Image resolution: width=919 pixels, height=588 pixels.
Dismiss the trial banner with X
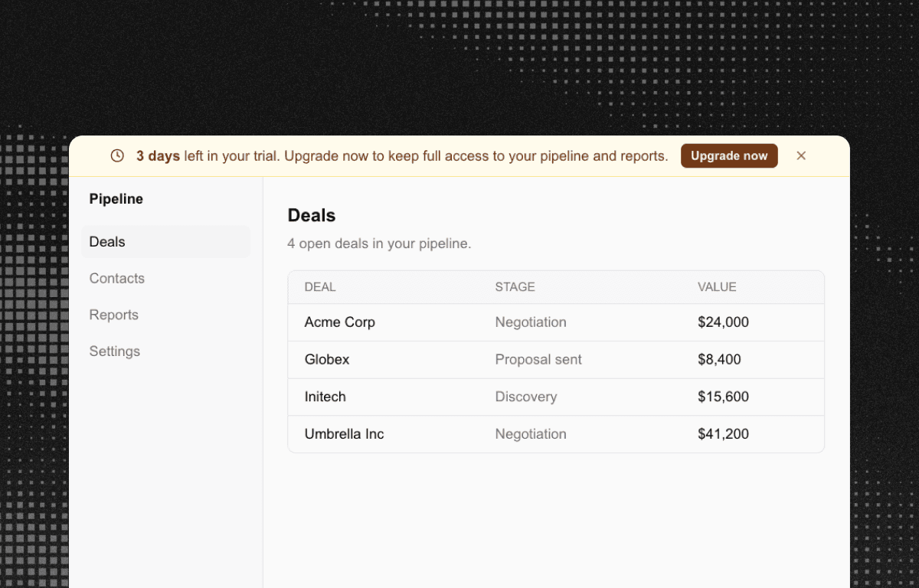pyautogui.click(x=801, y=155)
